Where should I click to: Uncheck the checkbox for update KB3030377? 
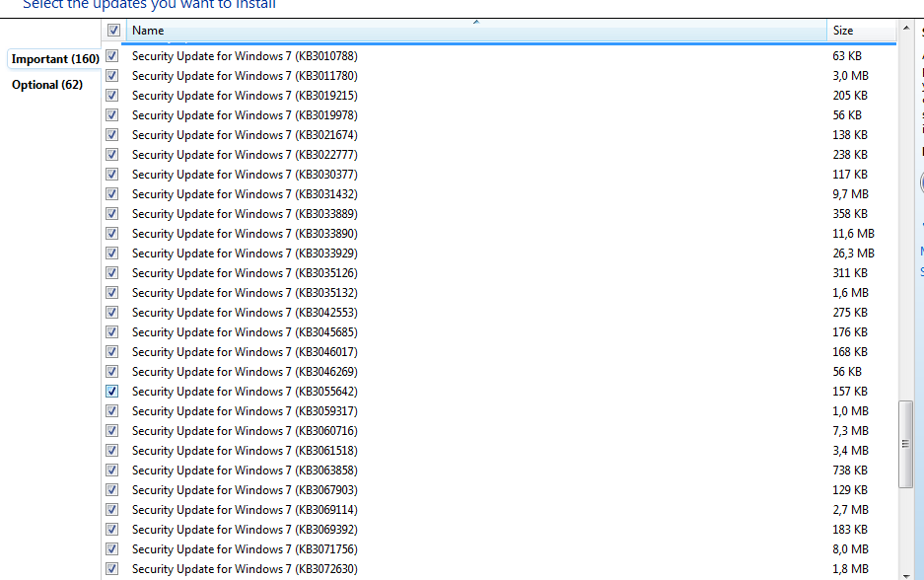(x=112, y=175)
